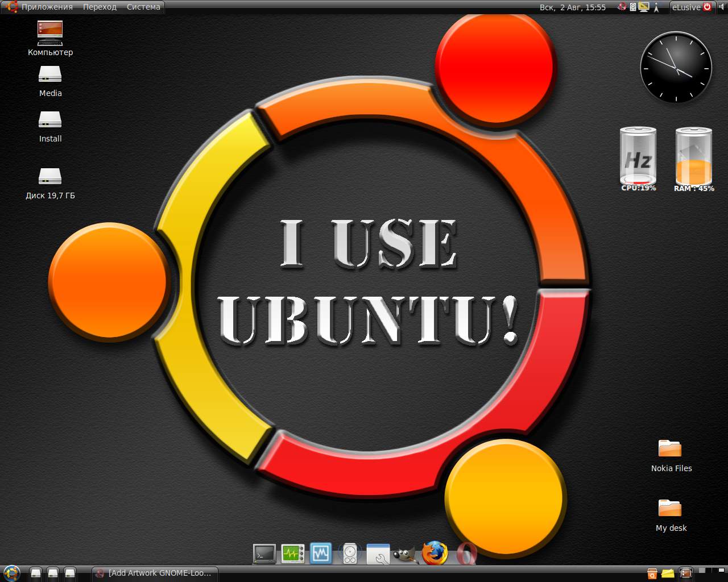Click the red power button icon

tap(708, 7)
